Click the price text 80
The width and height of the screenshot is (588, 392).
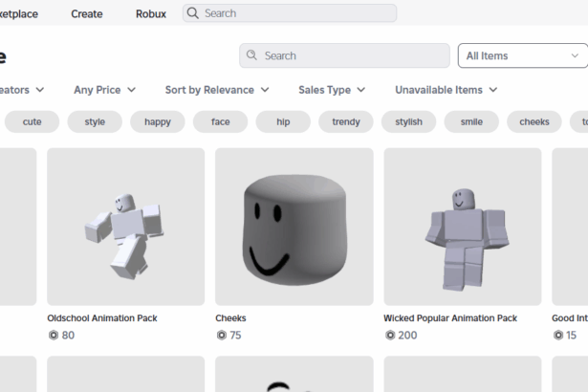click(68, 335)
